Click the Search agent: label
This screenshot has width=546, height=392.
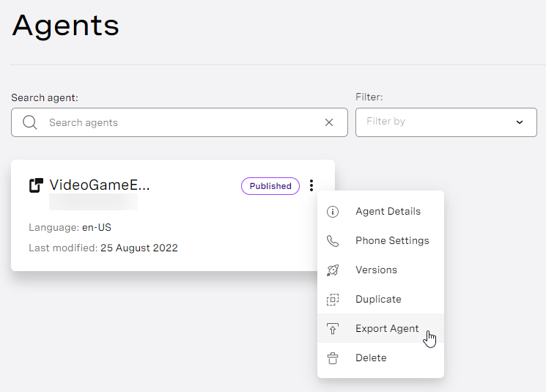[x=45, y=97]
